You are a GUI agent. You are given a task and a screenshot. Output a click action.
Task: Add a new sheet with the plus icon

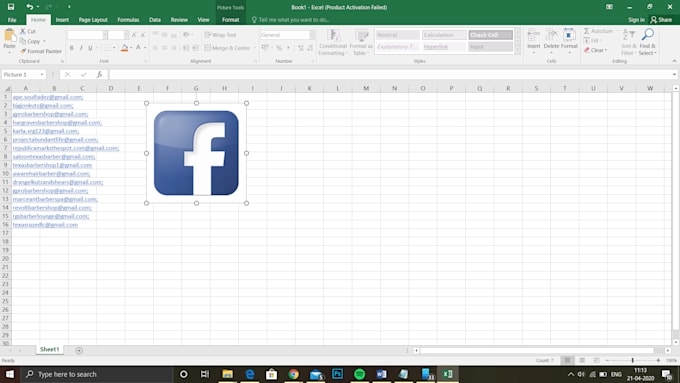tap(79, 350)
